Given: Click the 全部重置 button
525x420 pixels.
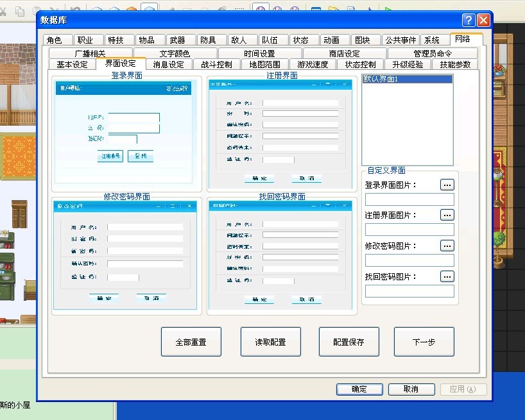Looking at the screenshot, I should pyautogui.click(x=191, y=342).
